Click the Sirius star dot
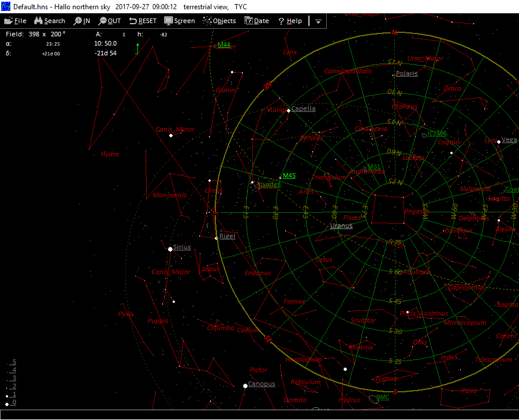 coord(170,249)
